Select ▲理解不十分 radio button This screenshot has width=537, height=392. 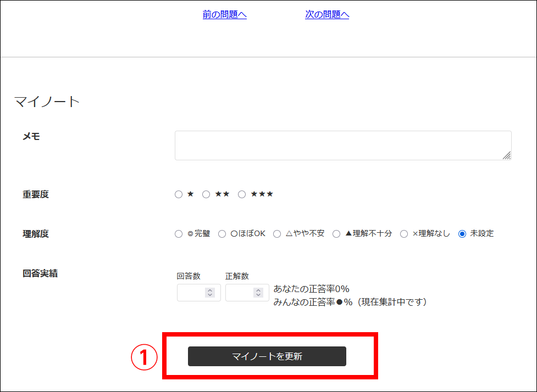tap(336, 234)
